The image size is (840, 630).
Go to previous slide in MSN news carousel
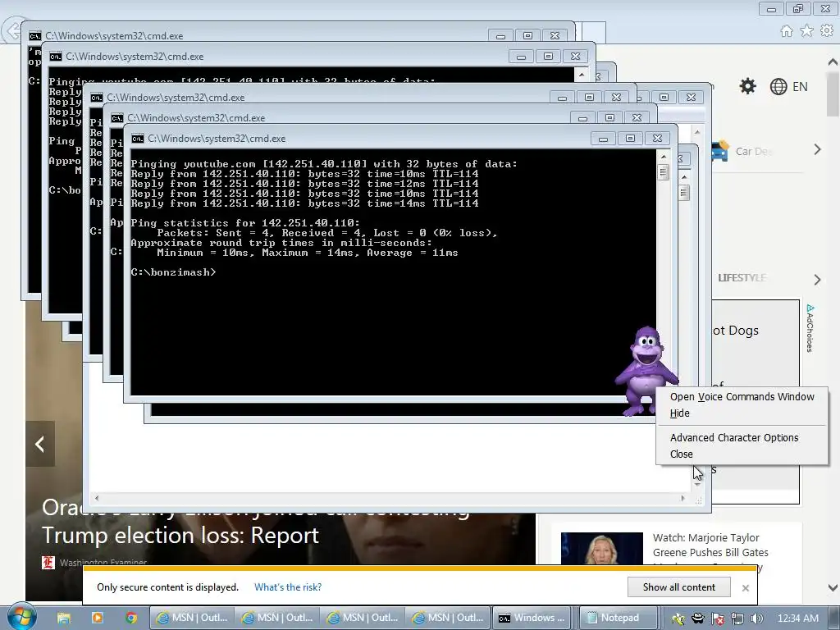(x=40, y=444)
